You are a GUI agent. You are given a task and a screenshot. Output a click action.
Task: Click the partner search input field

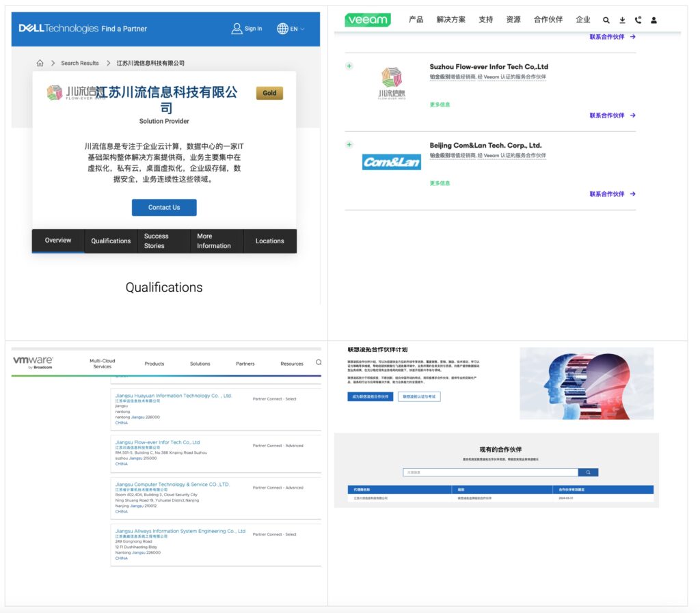490,472
